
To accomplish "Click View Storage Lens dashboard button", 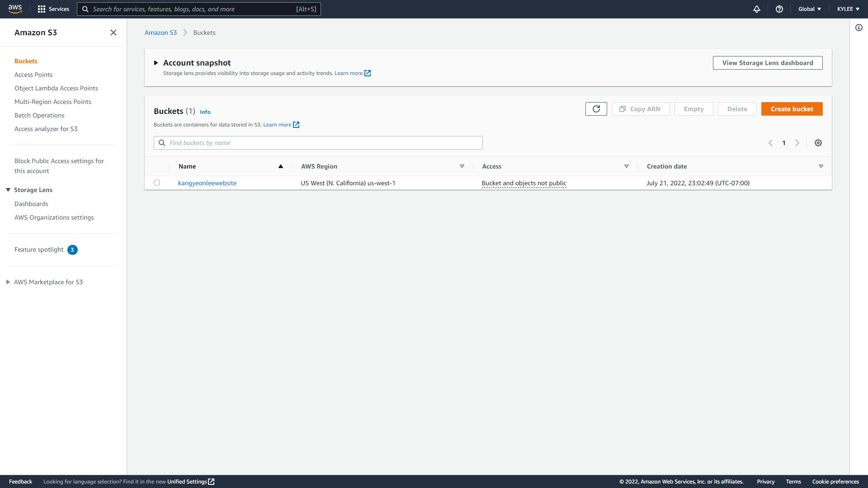I will (x=768, y=63).
